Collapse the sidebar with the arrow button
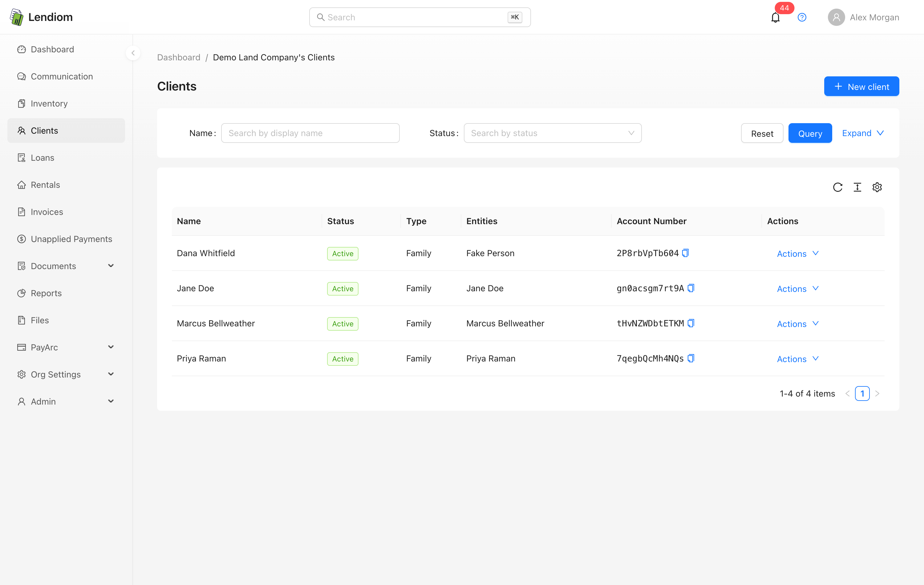The width and height of the screenshot is (924, 585). (133, 53)
